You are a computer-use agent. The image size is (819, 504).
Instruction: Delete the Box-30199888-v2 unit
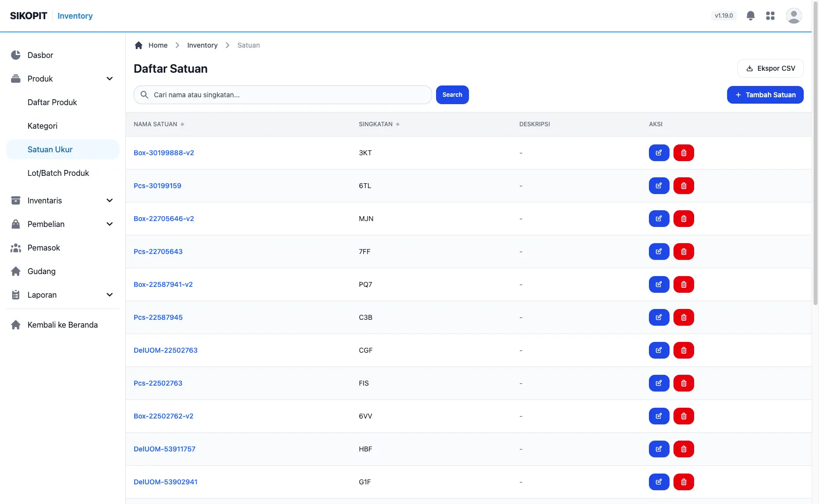(684, 153)
